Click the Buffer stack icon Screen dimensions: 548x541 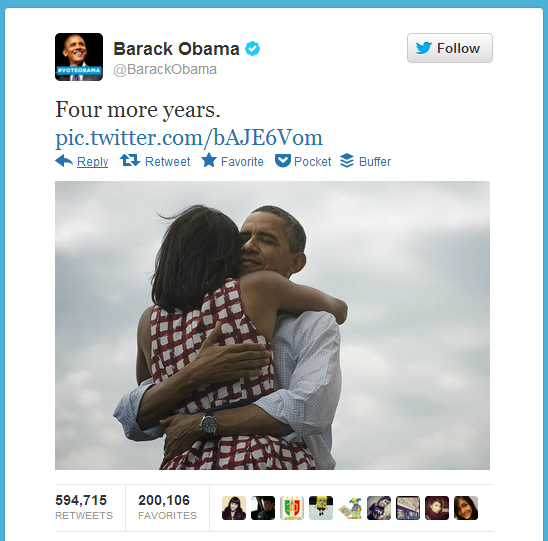(x=347, y=161)
